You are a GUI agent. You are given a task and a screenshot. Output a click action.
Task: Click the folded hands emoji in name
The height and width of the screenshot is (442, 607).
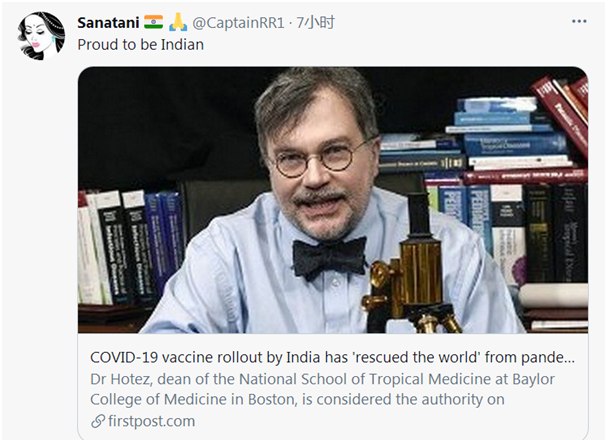pyautogui.click(x=179, y=22)
